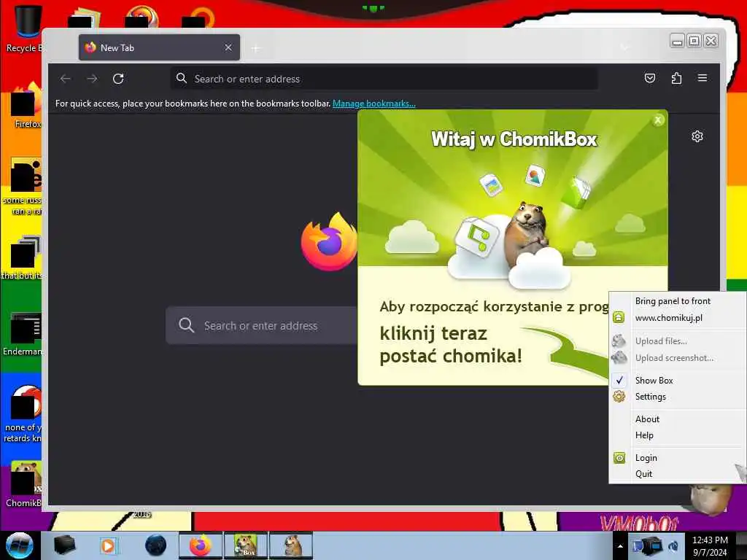
Task: Expand the list all tabs chevron
Action: (624, 47)
